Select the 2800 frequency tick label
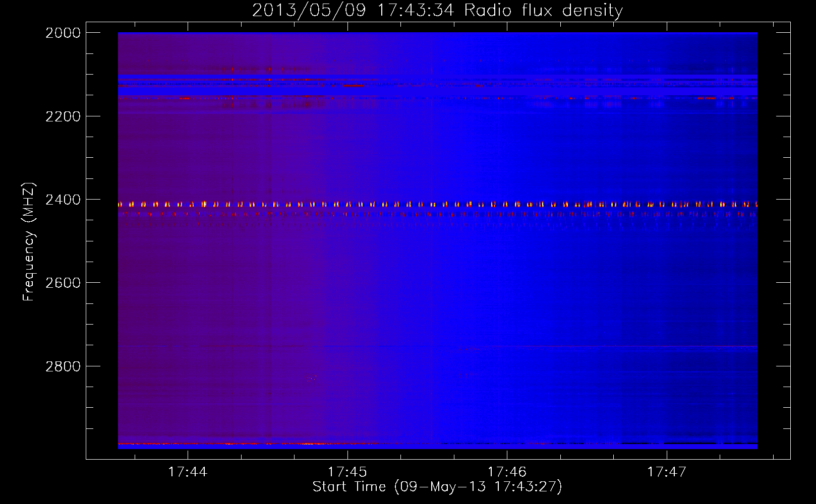Screen dimensions: 816x504 pos(63,366)
